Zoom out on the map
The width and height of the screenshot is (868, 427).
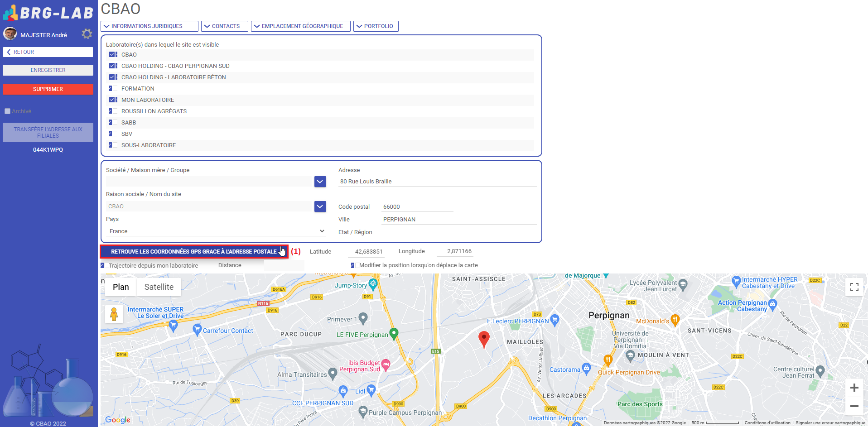click(x=854, y=406)
